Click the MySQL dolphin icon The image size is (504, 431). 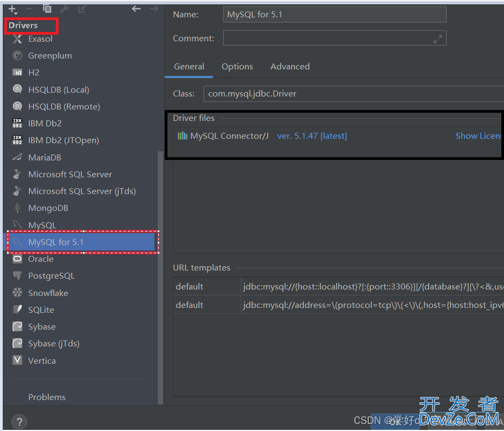(x=17, y=225)
